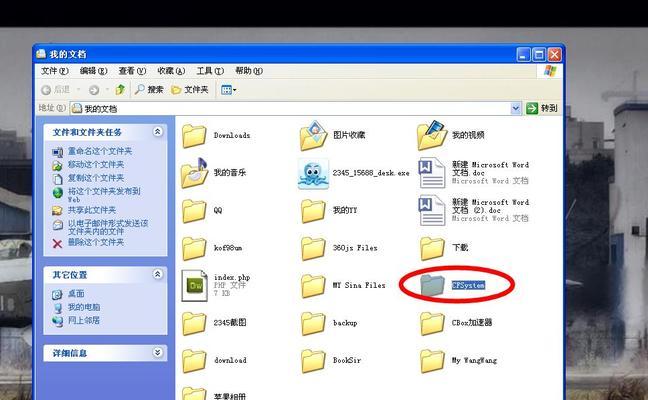Open the 帮助(H) menu

click(249, 71)
